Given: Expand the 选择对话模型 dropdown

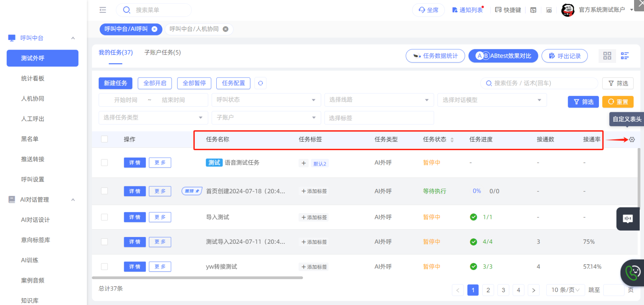Looking at the screenshot, I should [x=492, y=100].
